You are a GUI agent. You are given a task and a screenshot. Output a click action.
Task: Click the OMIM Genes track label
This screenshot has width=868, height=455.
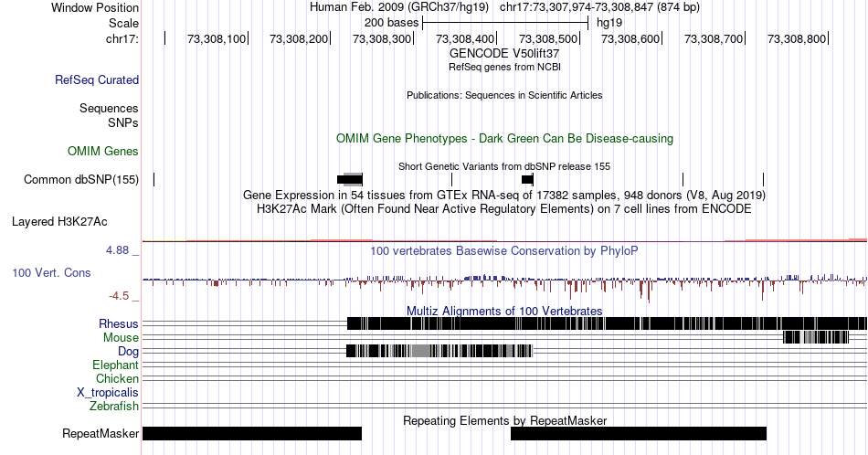click(103, 151)
